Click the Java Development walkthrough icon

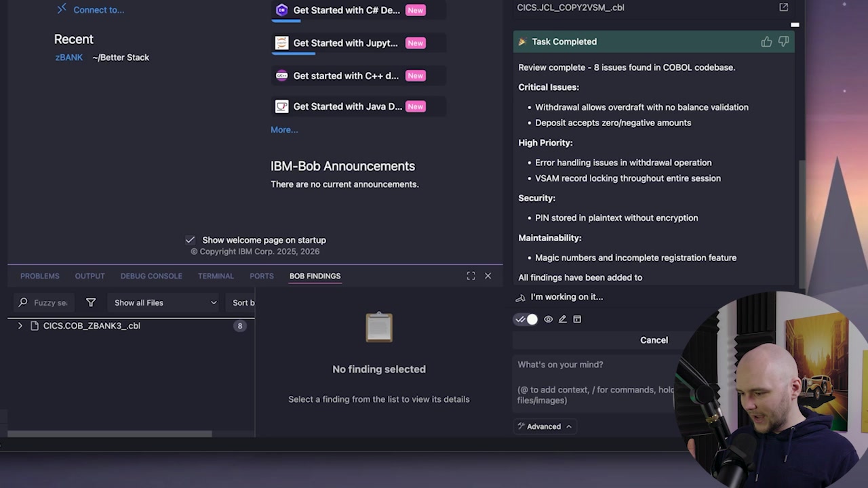(x=282, y=106)
